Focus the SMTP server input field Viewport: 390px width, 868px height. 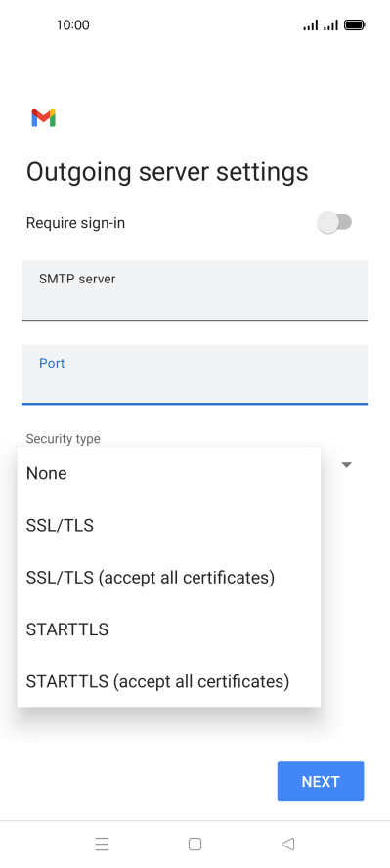pyautogui.click(x=195, y=290)
